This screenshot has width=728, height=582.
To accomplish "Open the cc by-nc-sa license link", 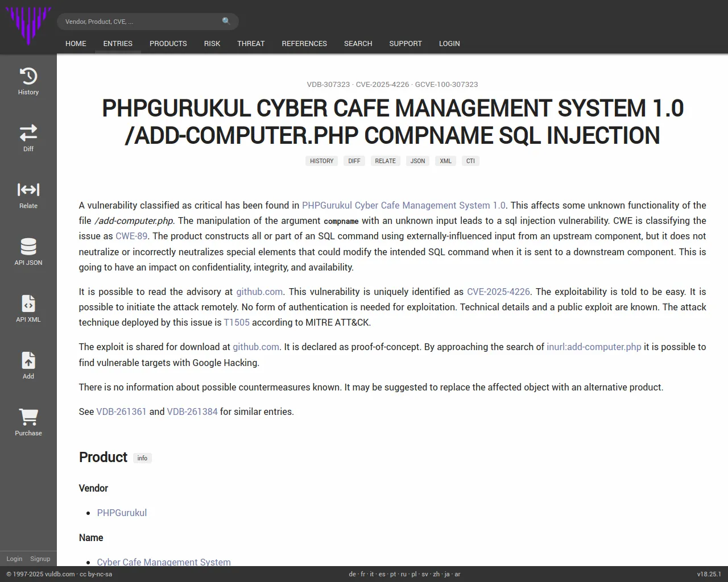I will tap(96, 574).
